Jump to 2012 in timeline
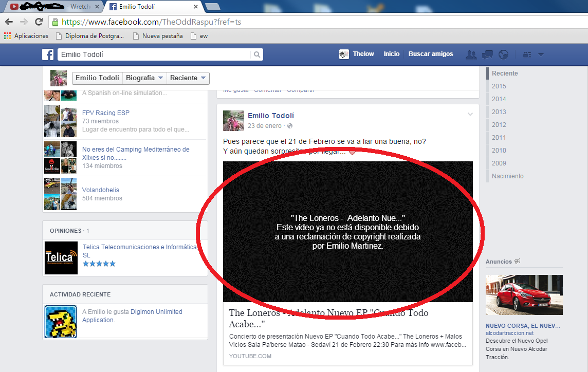 point(499,124)
